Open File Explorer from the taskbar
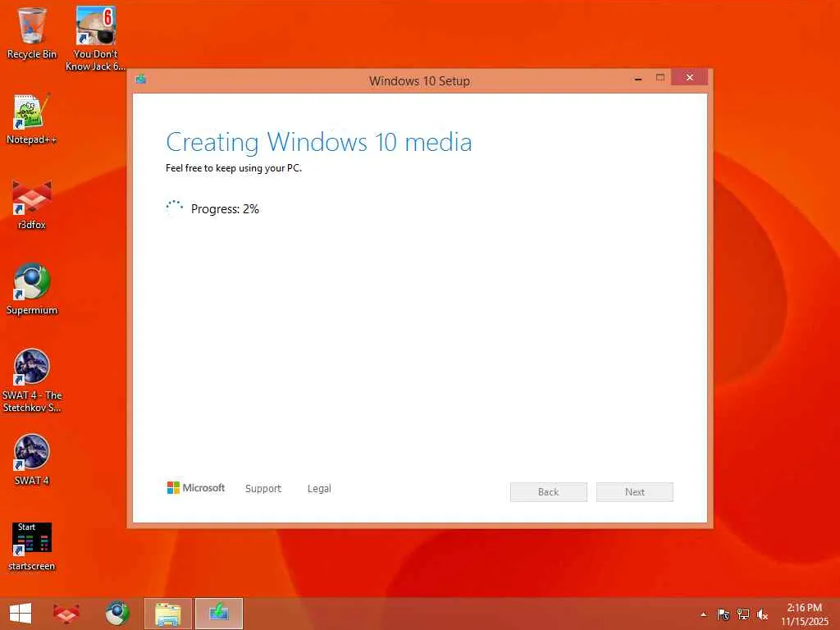This screenshot has width=840, height=630. pyautogui.click(x=167, y=614)
